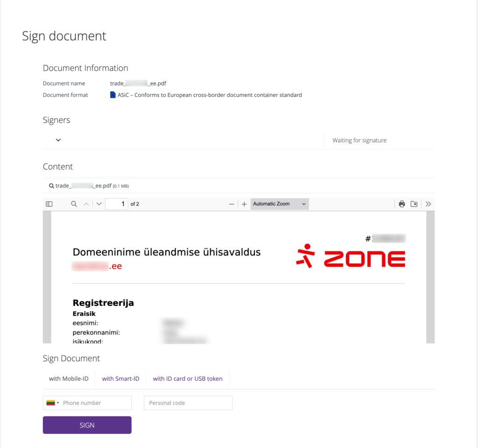The width and height of the screenshot is (478, 448).
Task: Open the PDF viewer tools menu
Action: [428, 204]
